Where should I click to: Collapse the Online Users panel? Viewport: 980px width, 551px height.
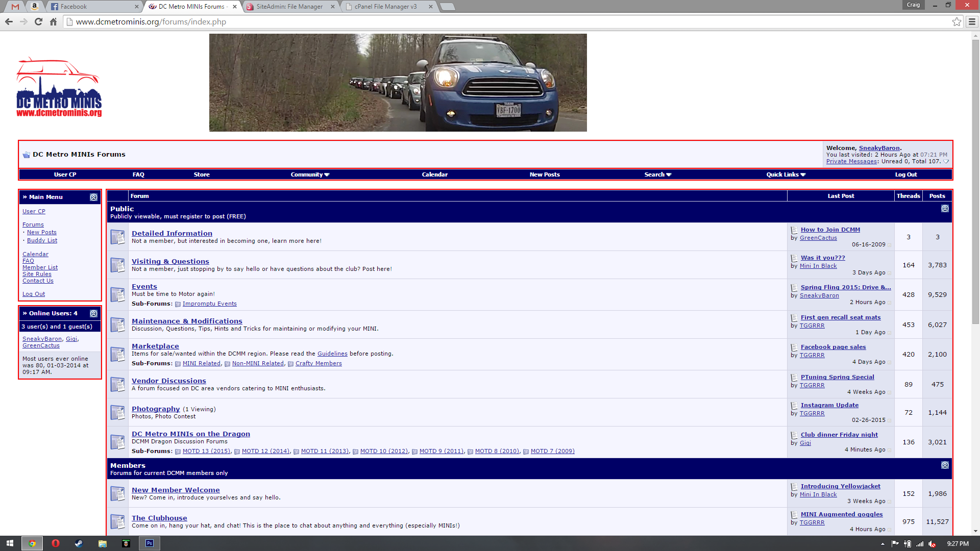click(93, 313)
